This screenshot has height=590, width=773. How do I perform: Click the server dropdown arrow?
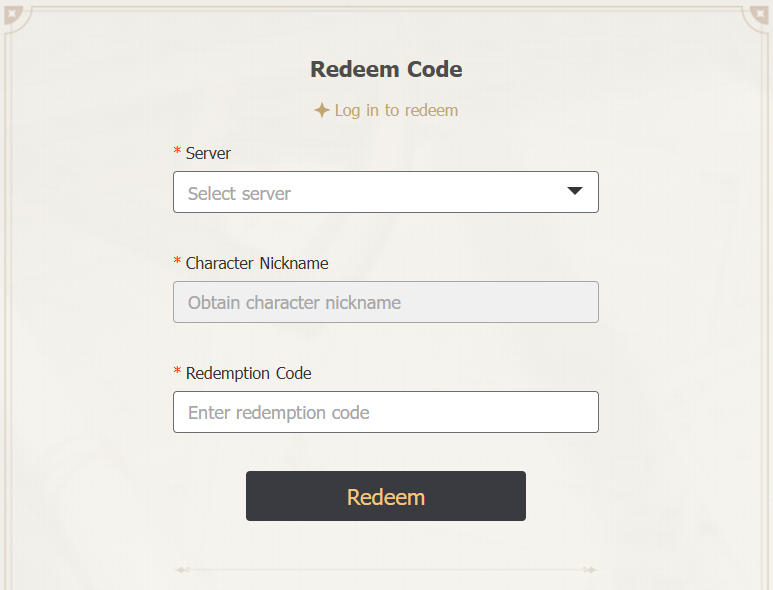[x=575, y=191]
